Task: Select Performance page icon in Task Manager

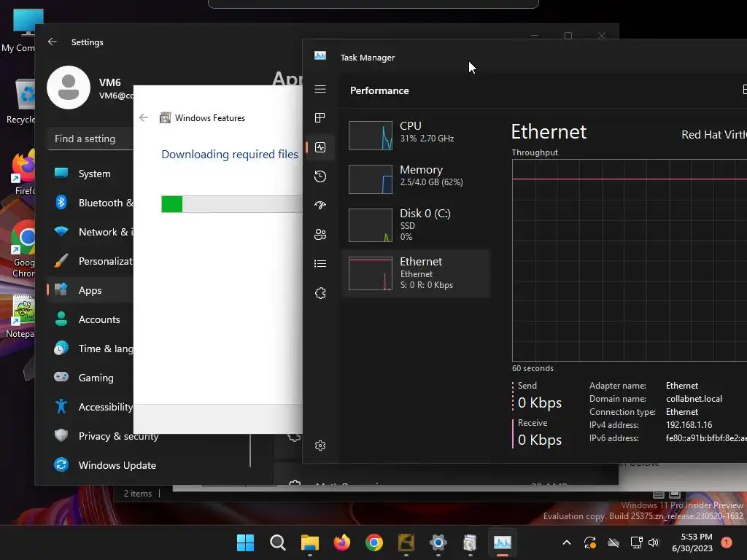Action: point(320,147)
